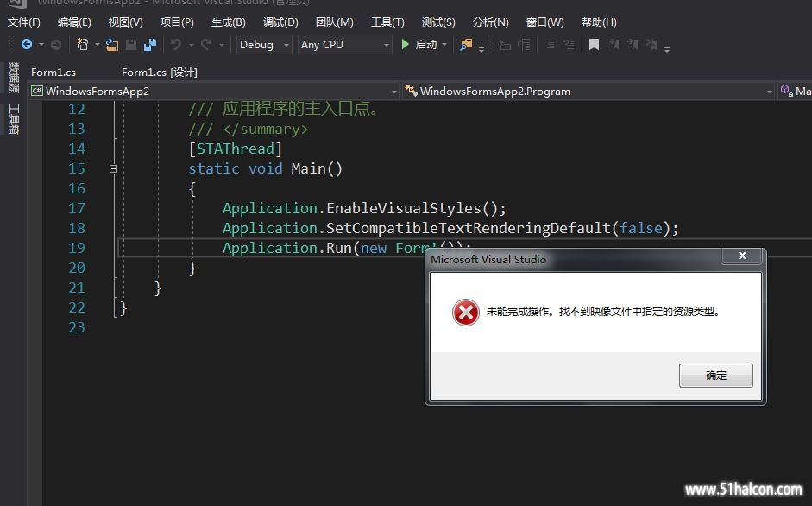Open the 项目(P) menu
Screen dimensions: 812x506
177,22
